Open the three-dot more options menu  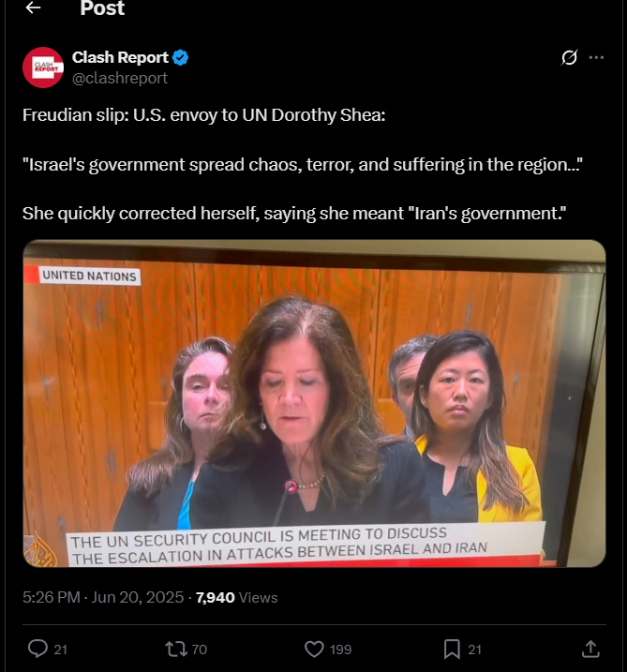[596, 57]
